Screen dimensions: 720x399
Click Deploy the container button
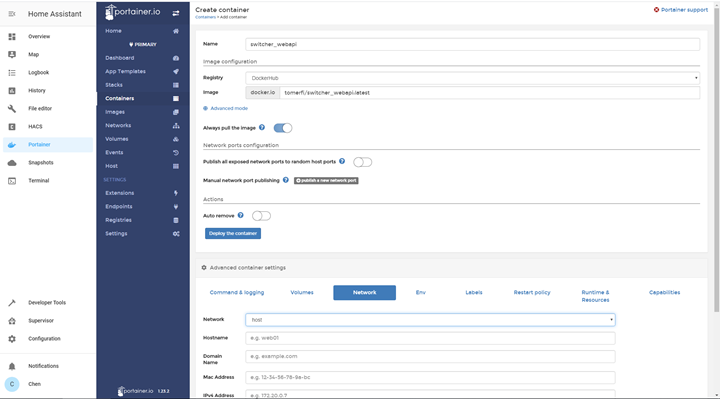pos(233,234)
